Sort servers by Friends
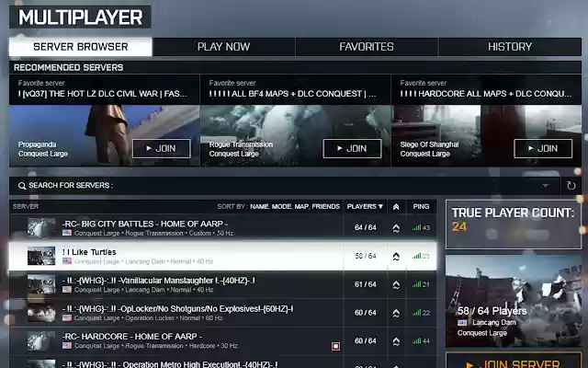 pyautogui.click(x=326, y=206)
